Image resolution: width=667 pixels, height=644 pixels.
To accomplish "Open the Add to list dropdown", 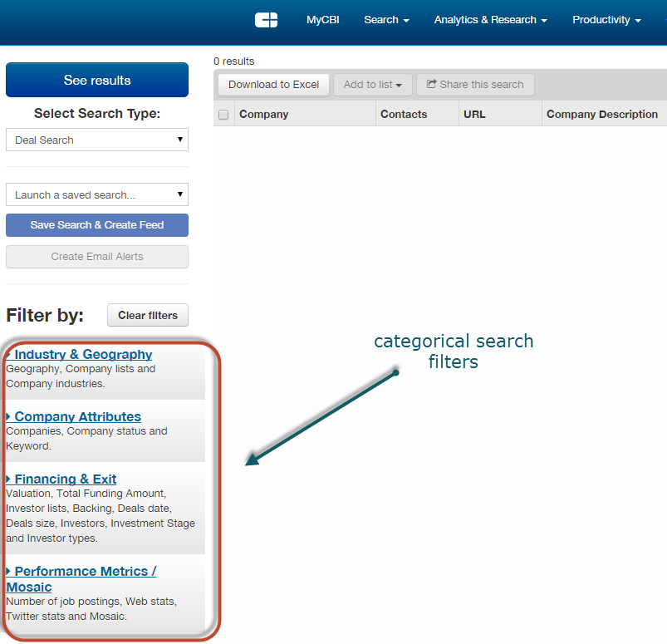I will 372,85.
